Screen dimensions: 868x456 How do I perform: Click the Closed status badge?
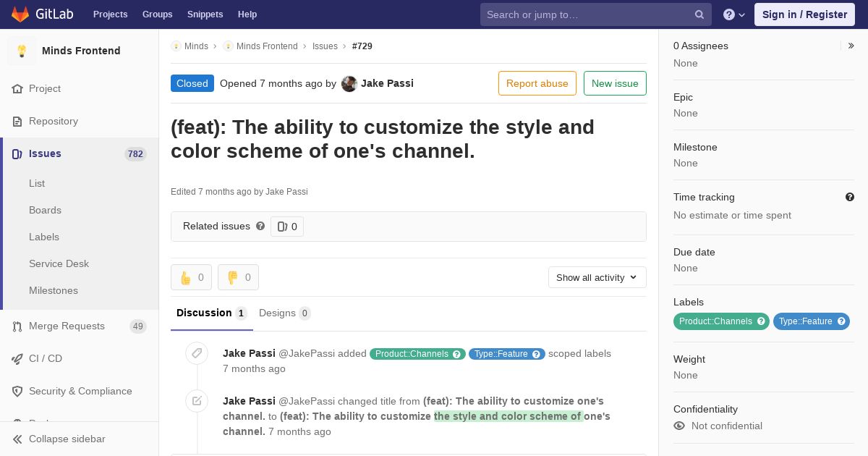click(x=192, y=83)
